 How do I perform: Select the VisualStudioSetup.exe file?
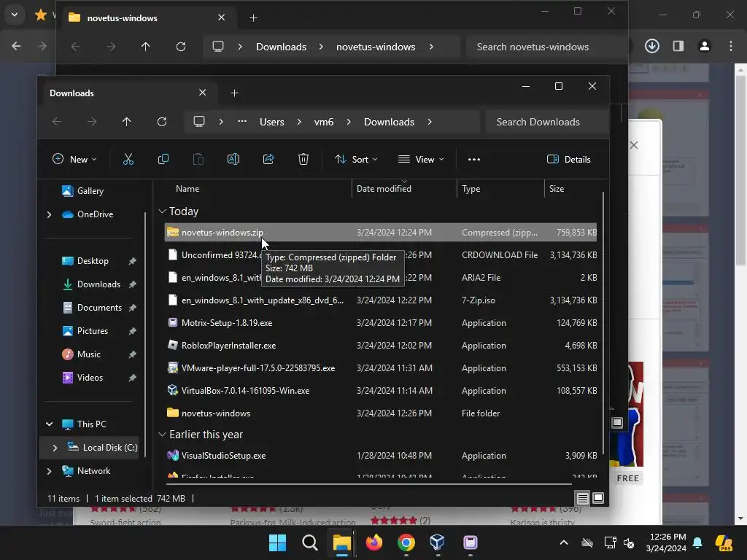coord(381,456)
